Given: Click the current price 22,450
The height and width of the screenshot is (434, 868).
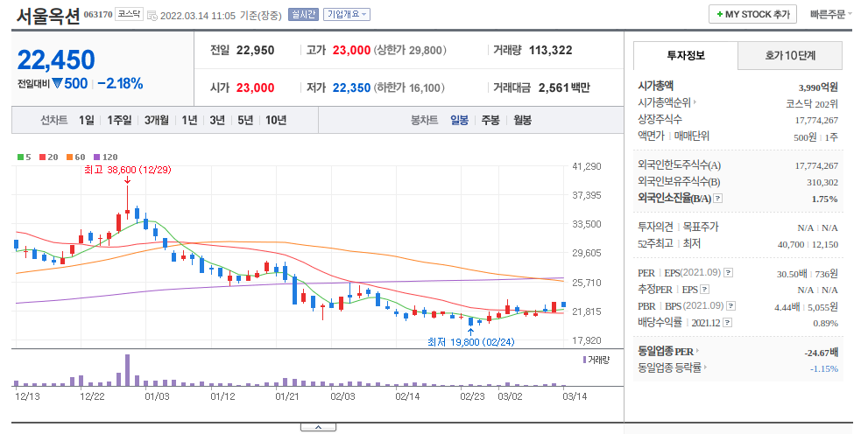Looking at the screenshot, I should point(56,59).
